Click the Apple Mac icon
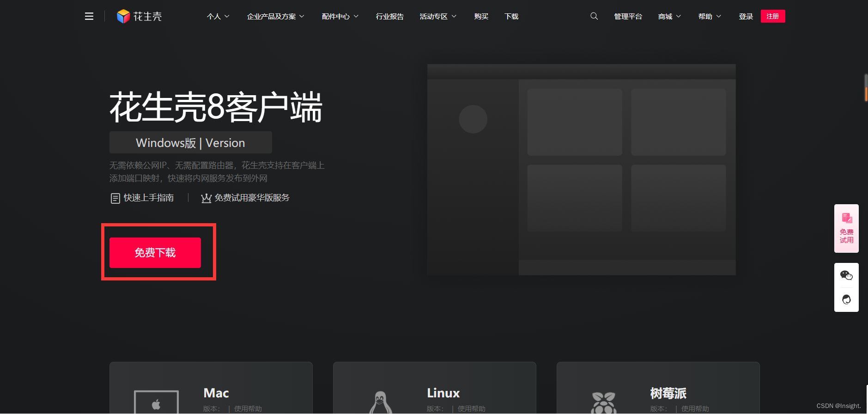The width and height of the screenshot is (868, 414). (x=156, y=402)
